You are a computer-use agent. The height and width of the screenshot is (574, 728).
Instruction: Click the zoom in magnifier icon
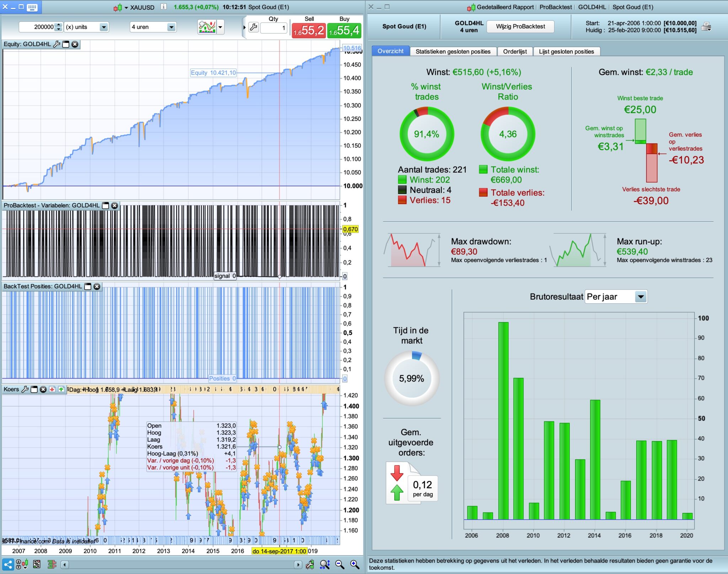(x=354, y=564)
